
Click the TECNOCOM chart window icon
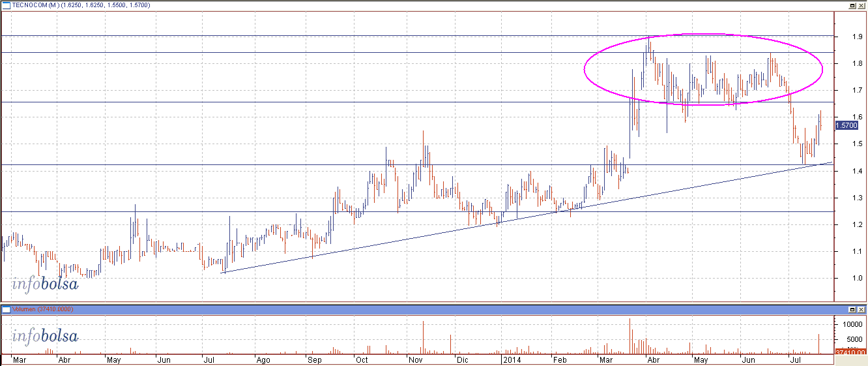coord(7,5)
